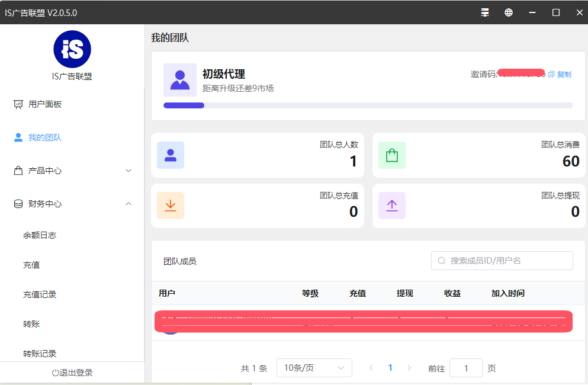Click the 团队总充值 download arrow icon
Screen dimensions: 588x385
click(171, 206)
